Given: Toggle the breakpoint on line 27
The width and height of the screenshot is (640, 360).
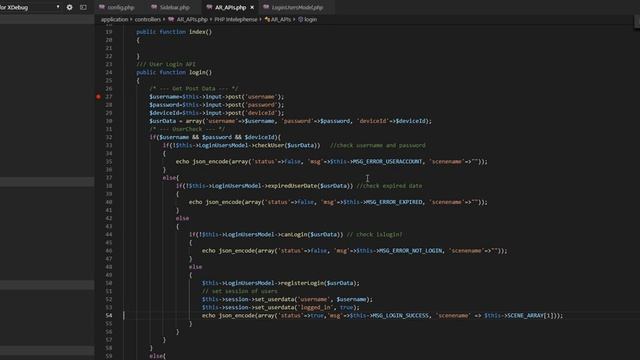Looking at the screenshot, I should (x=98, y=97).
